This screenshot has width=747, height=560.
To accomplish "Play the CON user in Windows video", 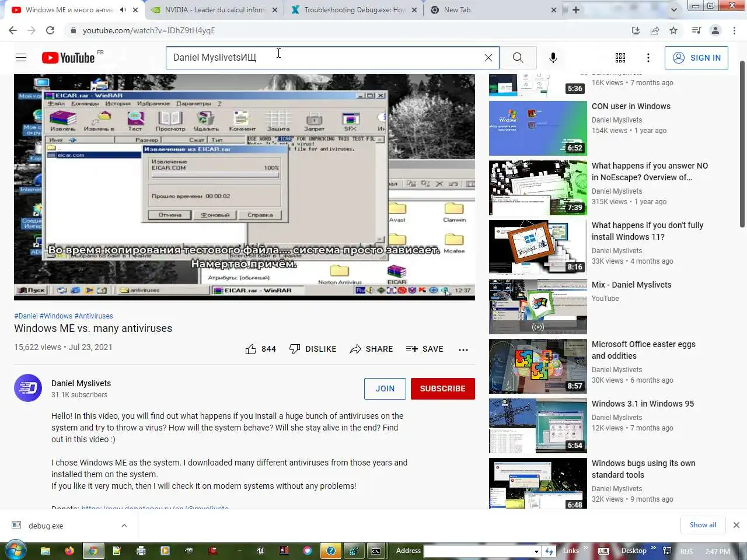I will pyautogui.click(x=538, y=128).
